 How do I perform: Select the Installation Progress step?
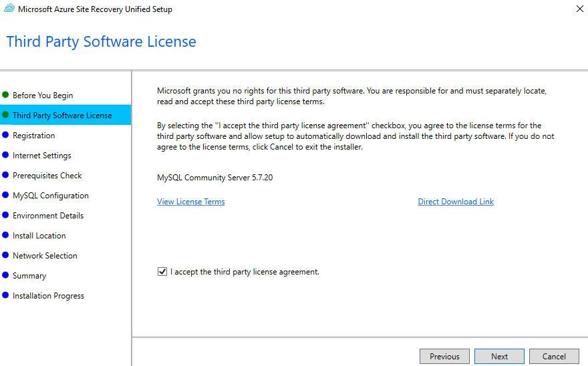(x=48, y=296)
